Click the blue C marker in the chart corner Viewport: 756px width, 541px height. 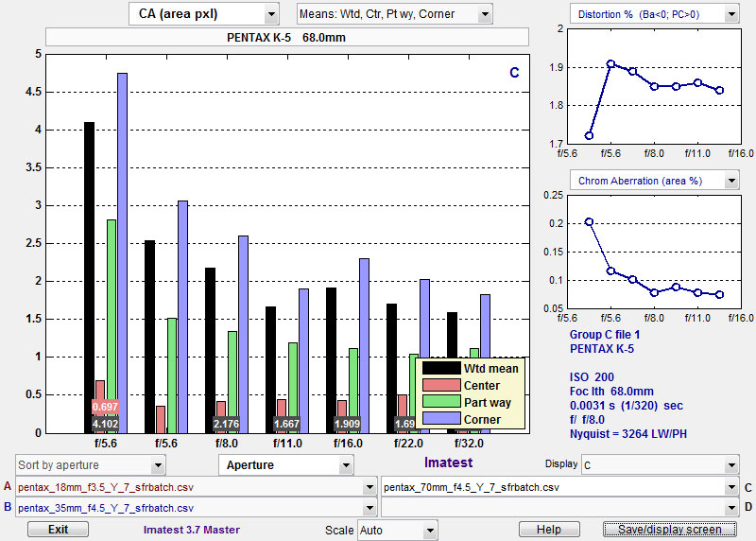tap(514, 73)
